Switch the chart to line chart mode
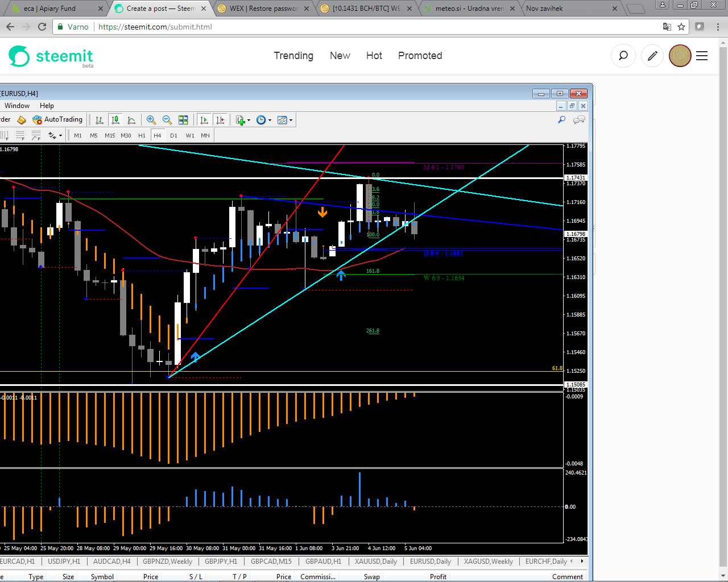 [x=131, y=120]
